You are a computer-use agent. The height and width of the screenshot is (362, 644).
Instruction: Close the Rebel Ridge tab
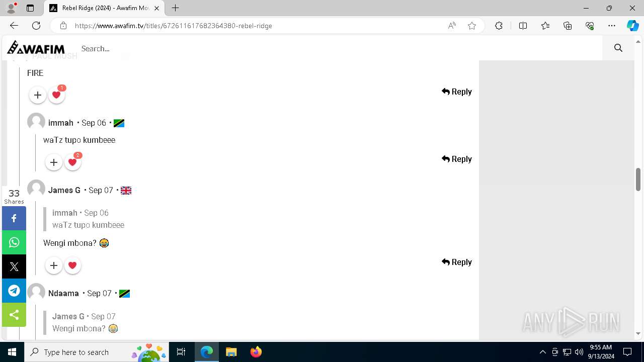coord(156,8)
